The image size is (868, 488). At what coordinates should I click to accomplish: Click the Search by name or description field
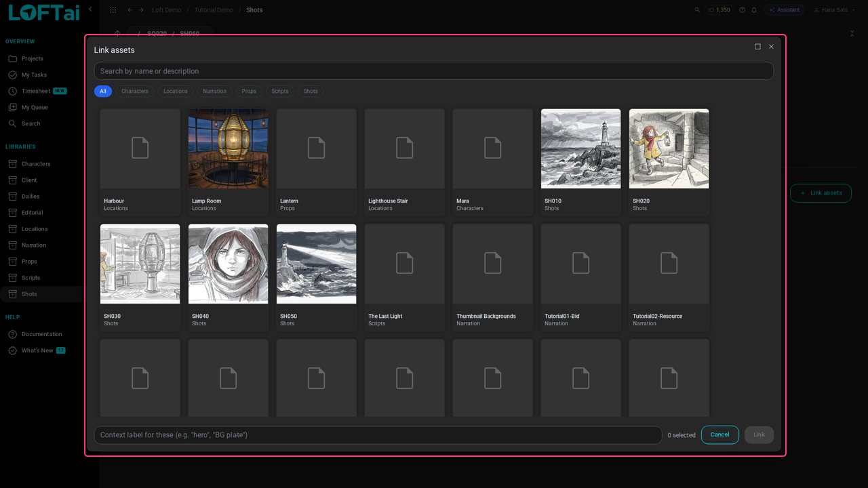pyautogui.click(x=434, y=71)
